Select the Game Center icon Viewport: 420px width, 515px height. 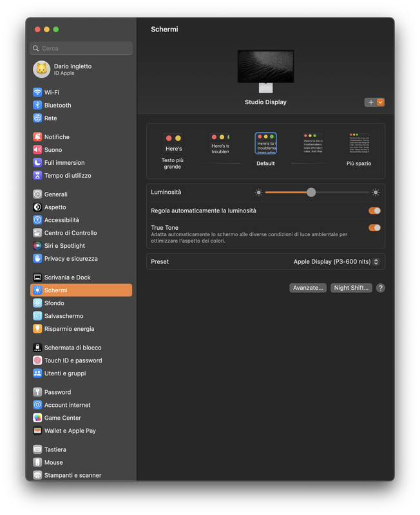[x=37, y=418]
